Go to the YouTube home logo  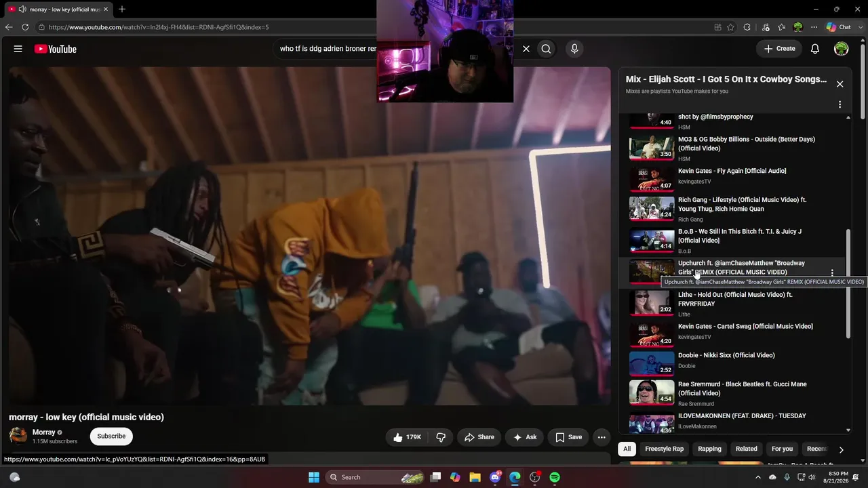[x=56, y=49]
